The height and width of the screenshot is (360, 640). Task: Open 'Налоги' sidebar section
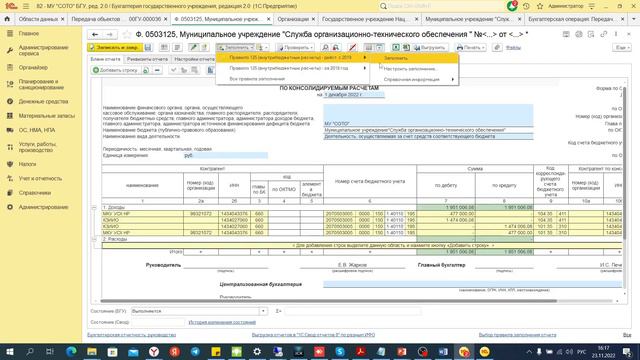click(x=27, y=164)
